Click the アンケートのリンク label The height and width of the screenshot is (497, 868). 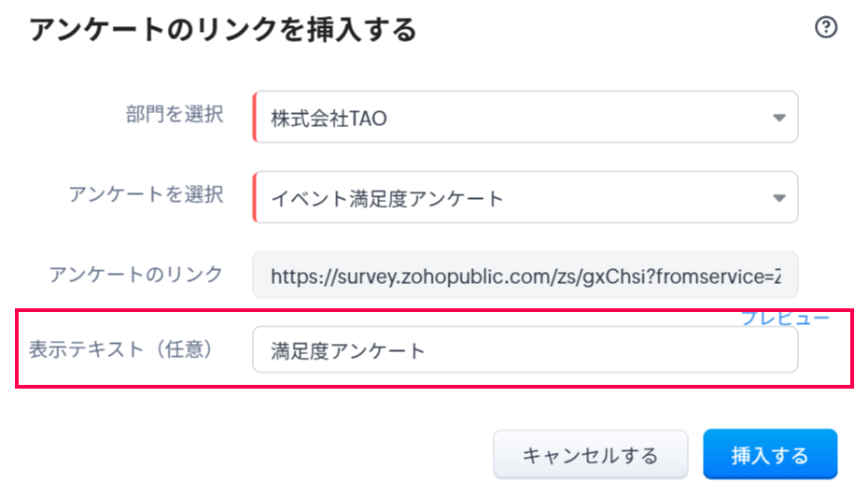pos(136,274)
